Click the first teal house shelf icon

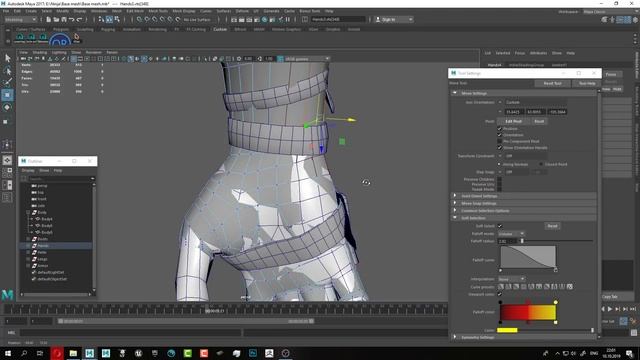coord(20,38)
